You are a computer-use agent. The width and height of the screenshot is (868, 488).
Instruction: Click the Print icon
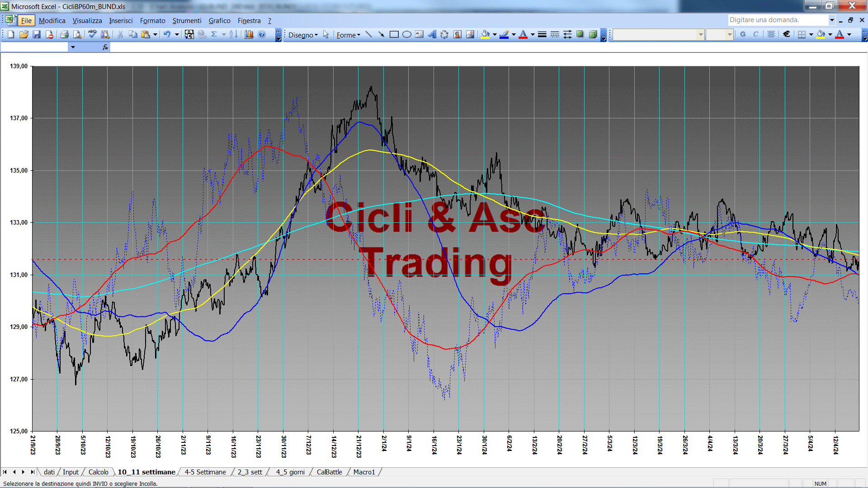point(64,34)
